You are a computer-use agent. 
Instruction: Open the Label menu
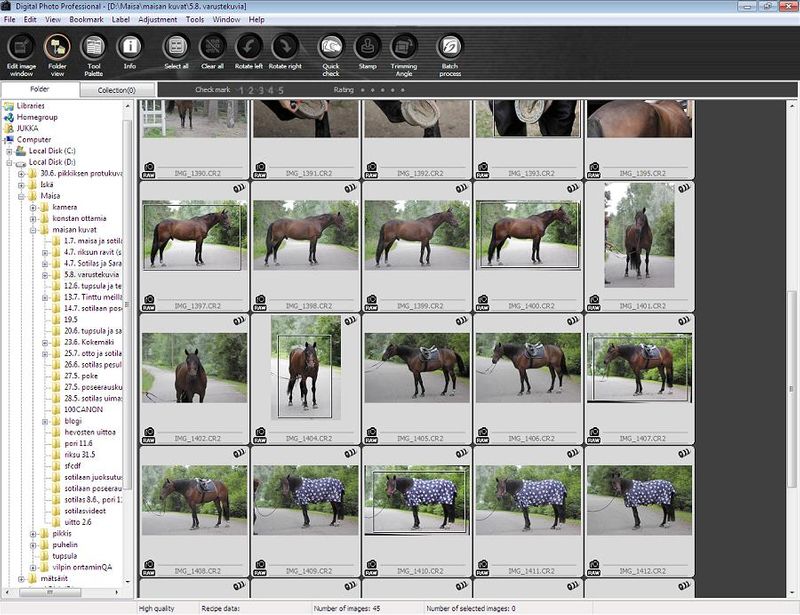[x=121, y=19]
